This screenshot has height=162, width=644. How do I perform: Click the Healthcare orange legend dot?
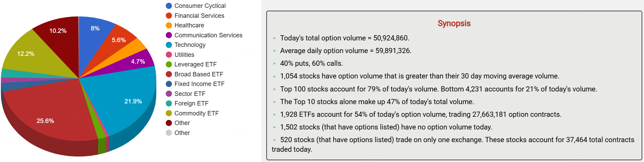[x=169, y=25]
